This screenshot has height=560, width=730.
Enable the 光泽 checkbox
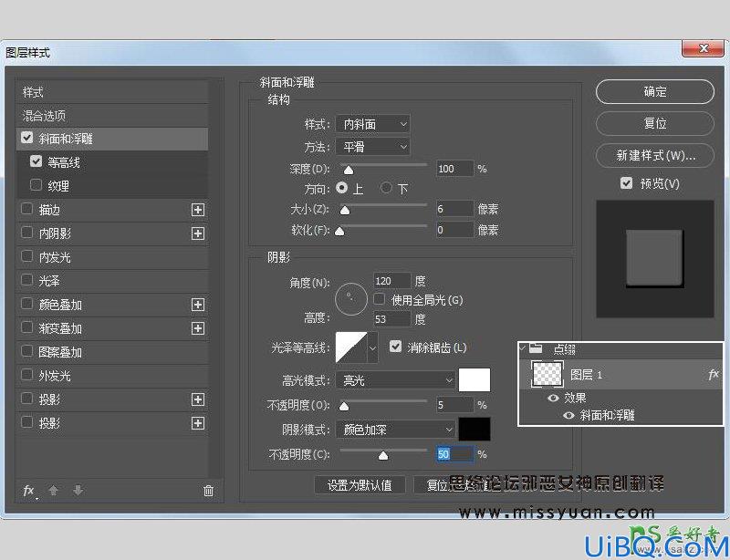[27, 280]
